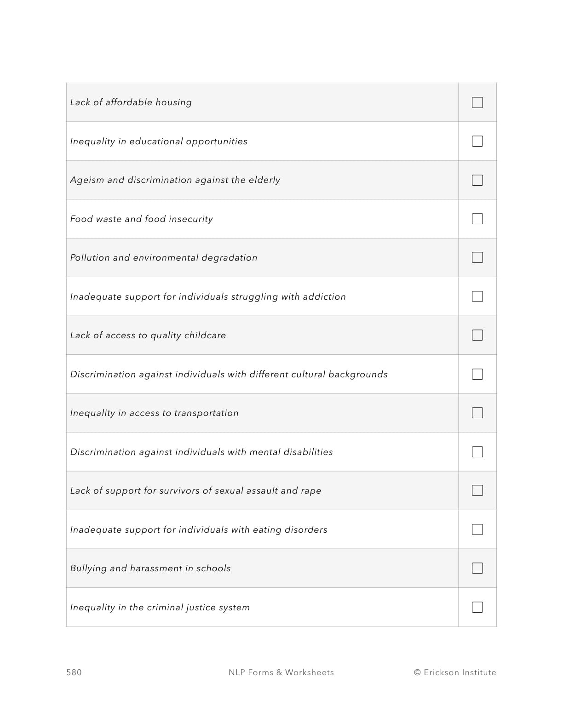563x728 pixels.
Task: Select Inequality in access to transportation checkbox
Action: pyautogui.click(x=477, y=413)
